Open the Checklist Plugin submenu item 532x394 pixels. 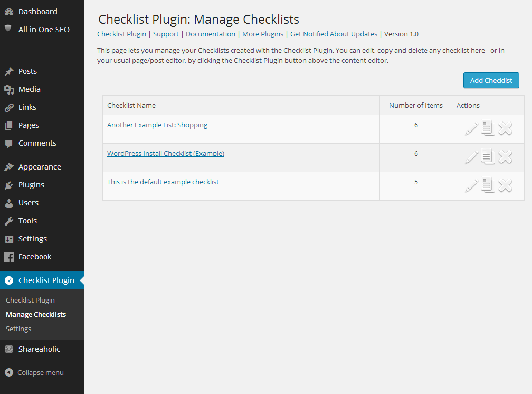(30, 301)
